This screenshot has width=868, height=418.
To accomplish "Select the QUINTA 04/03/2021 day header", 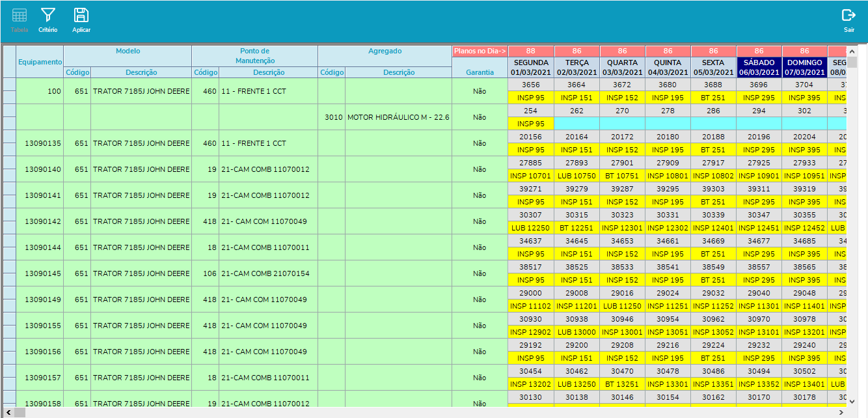I will [668, 67].
